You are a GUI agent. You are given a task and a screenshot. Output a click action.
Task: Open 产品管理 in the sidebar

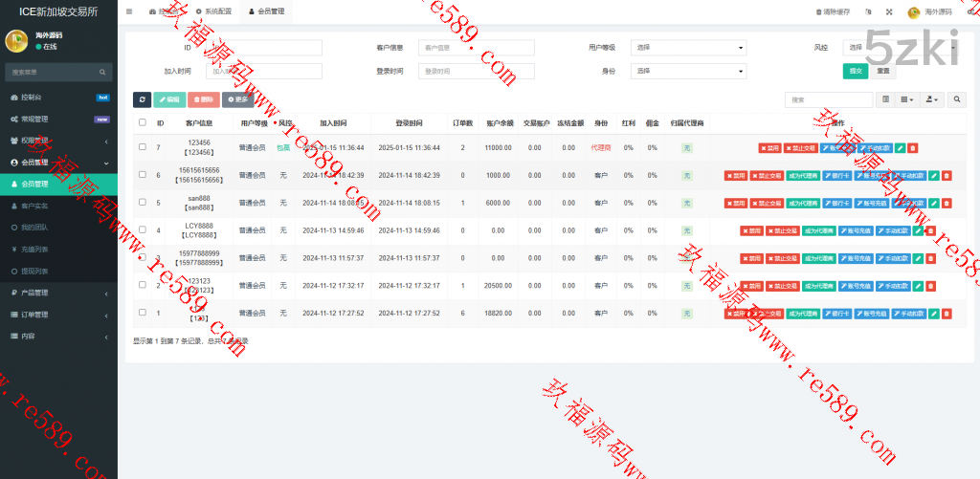pos(58,293)
